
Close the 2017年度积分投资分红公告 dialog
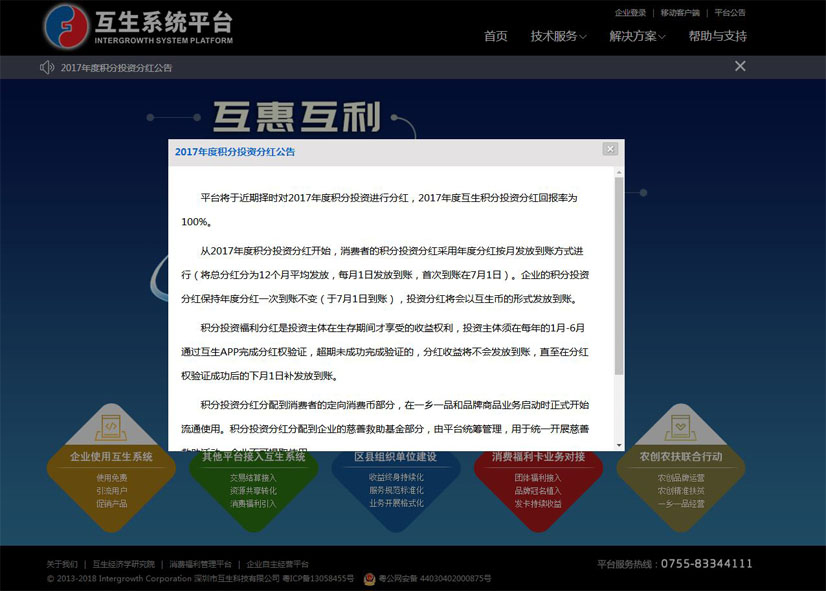(610, 149)
